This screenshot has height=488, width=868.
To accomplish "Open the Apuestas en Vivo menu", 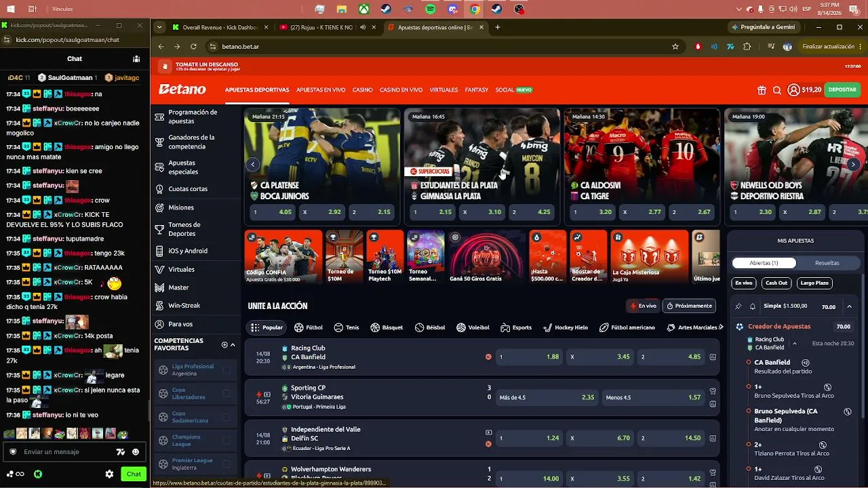I will click(x=321, y=90).
